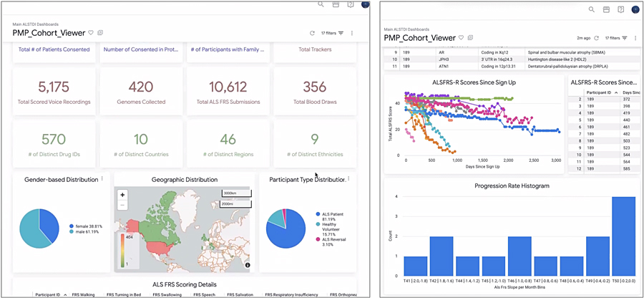Open Participant Type Distribution tile options menu
Screen dimensions: 644x298
(348, 179)
